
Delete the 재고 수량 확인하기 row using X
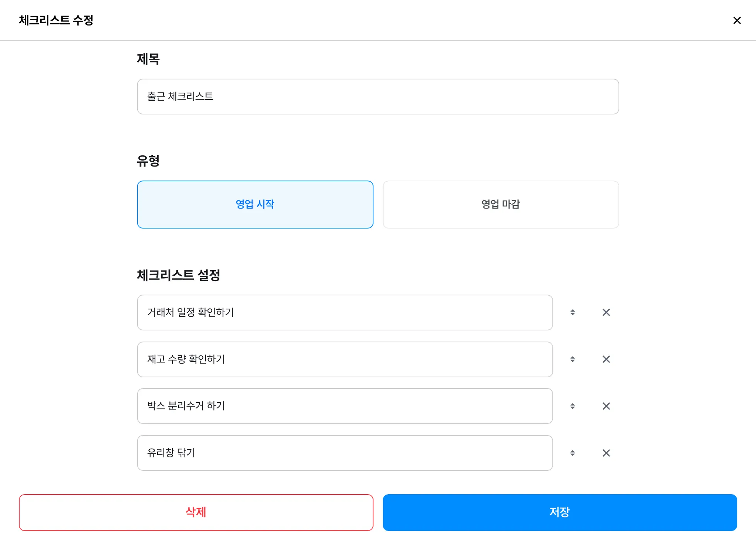pyautogui.click(x=606, y=359)
